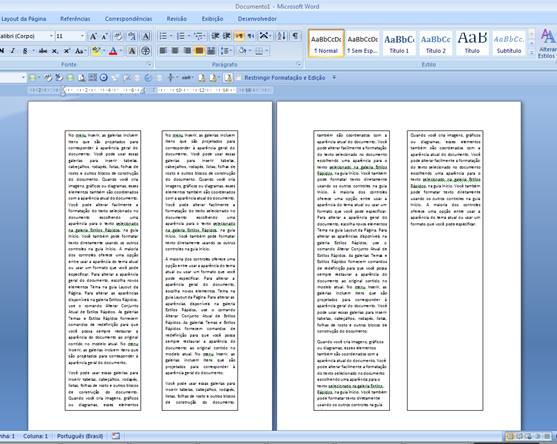Click the multilevel list icon
The image size is (557, 444).
coord(198,36)
